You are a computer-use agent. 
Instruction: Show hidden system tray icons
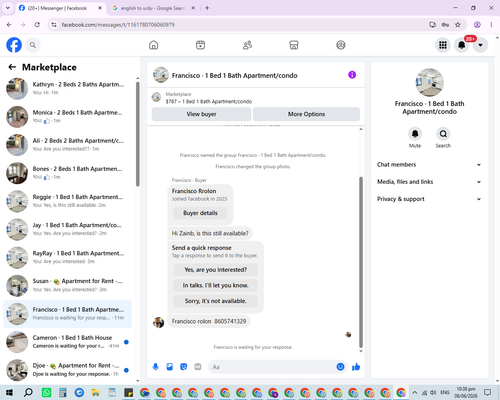[414, 392]
